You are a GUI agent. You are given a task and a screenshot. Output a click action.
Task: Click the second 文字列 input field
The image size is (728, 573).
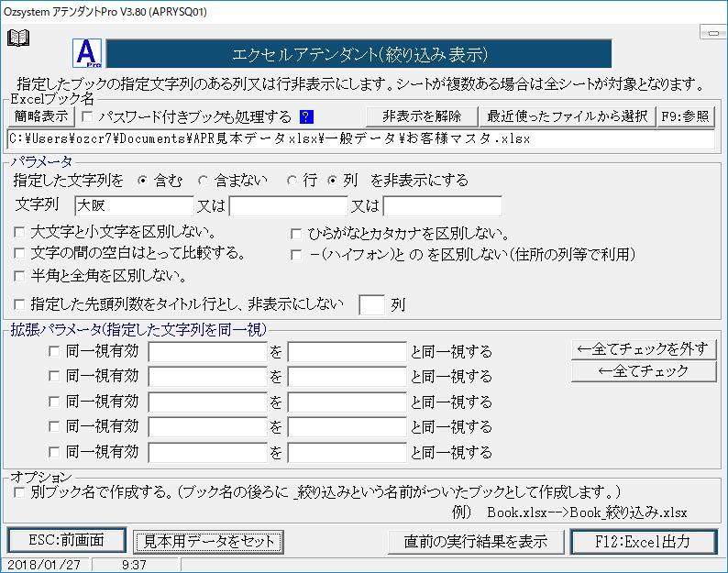click(x=288, y=205)
